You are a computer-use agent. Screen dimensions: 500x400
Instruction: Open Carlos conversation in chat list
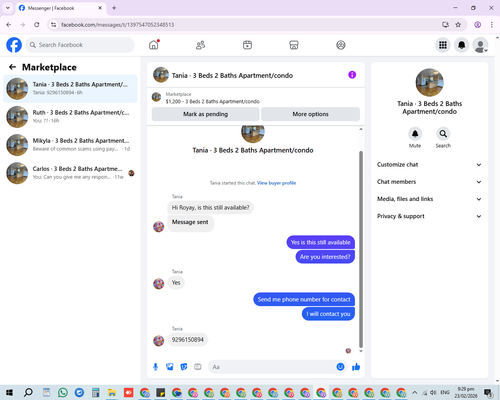[70, 173]
